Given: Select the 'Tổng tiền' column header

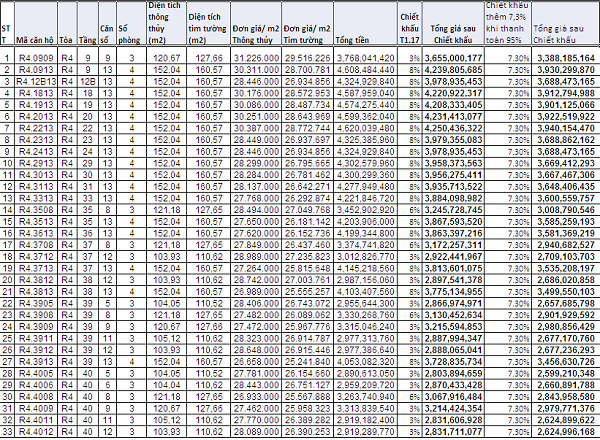Looking at the screenshot, I should pos(365,23).
